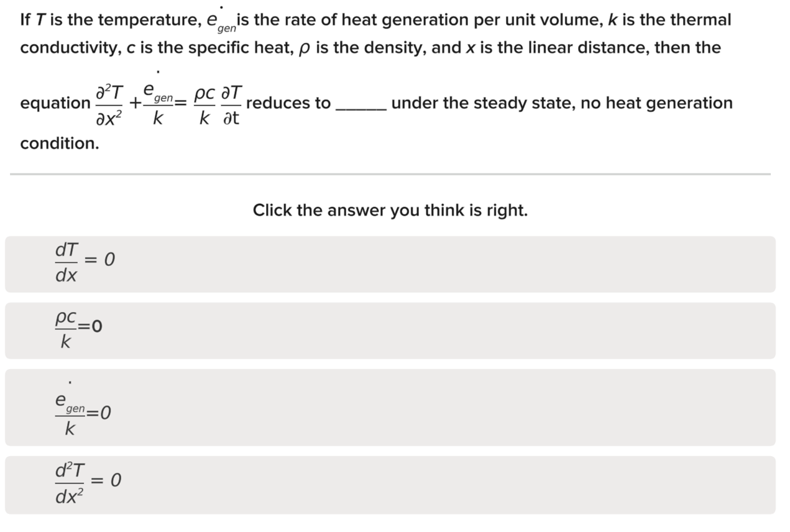Click the horizontal divider line
The width and height of the screenshot is (790, 532).
coord(390,173)
